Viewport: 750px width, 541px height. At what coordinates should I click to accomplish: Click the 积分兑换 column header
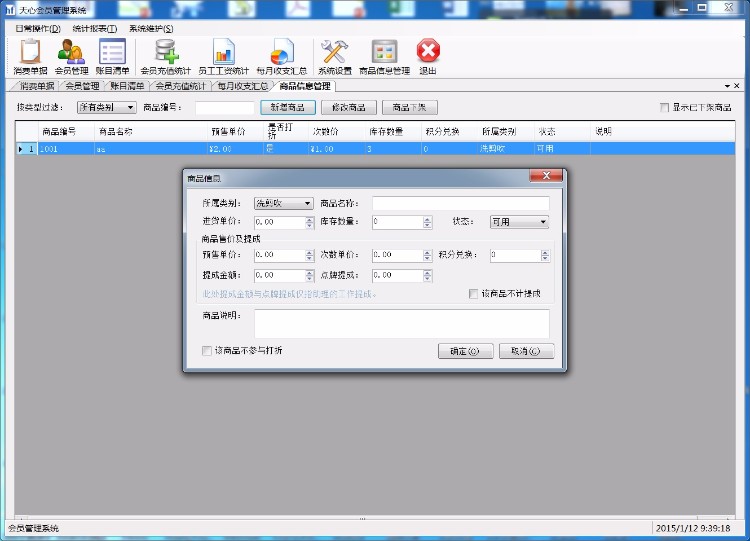click(x=449, y=132)
